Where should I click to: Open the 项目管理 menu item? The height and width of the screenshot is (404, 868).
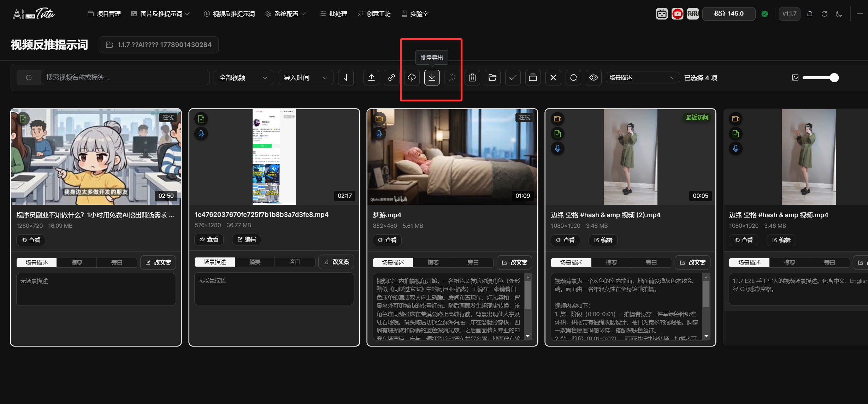[x=104, y=14]
